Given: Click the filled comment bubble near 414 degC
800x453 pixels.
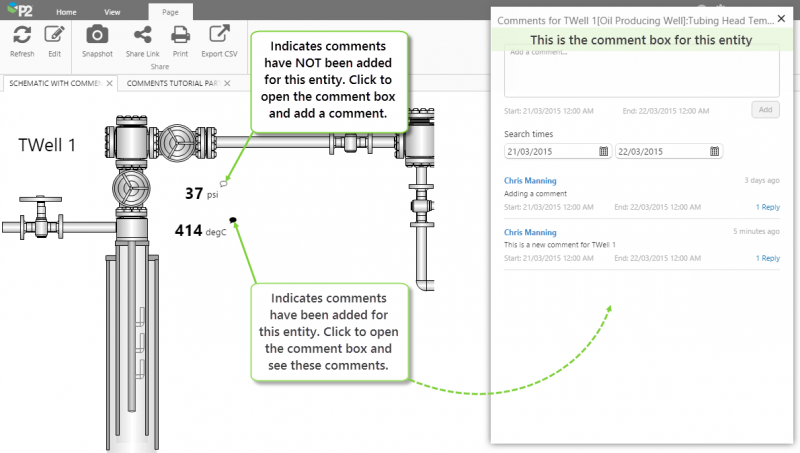Looking at the screenshot, I should (233, 220).
